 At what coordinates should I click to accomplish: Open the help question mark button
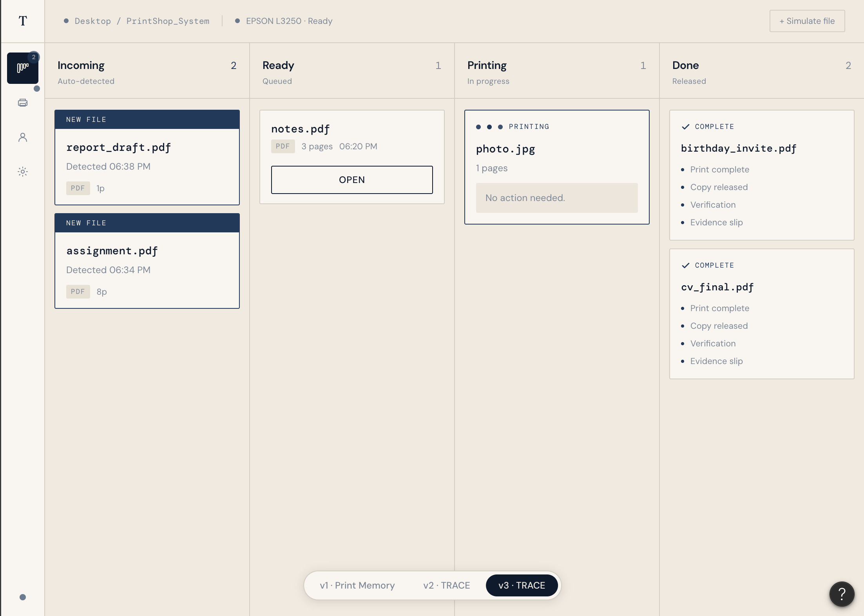click(x=842, y=594)
